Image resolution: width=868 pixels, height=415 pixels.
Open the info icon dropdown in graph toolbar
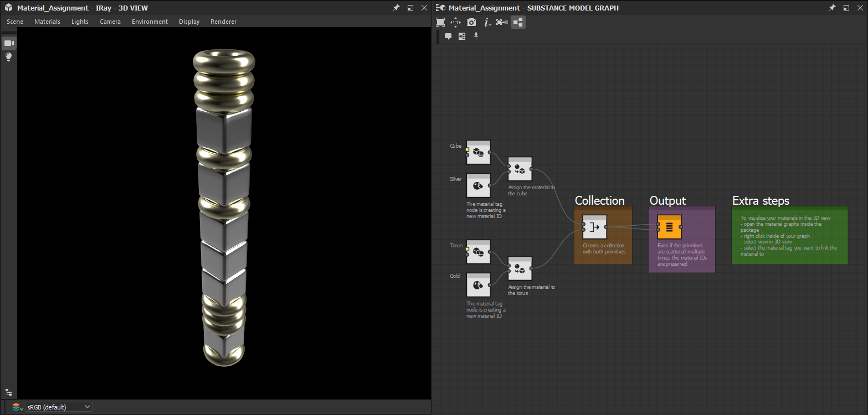[486, 22]
